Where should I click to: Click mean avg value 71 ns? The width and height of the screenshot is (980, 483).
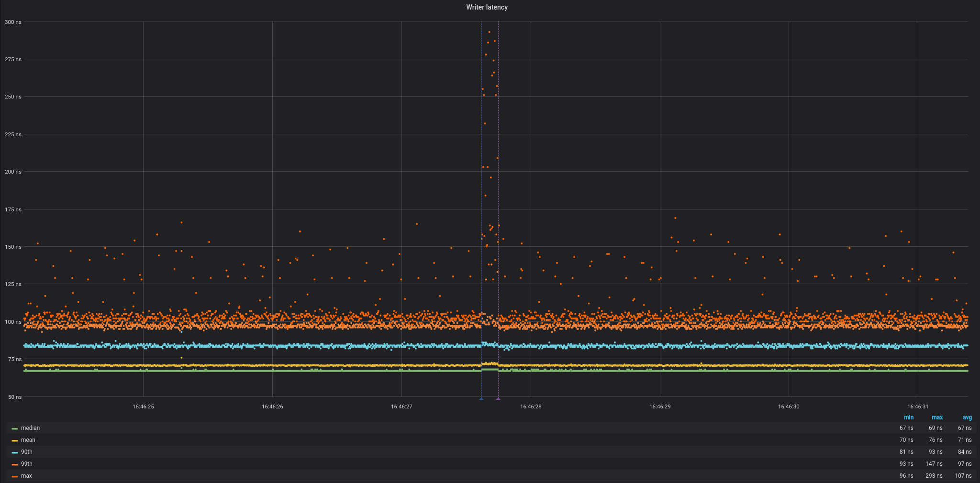click(x=965, y=440)
